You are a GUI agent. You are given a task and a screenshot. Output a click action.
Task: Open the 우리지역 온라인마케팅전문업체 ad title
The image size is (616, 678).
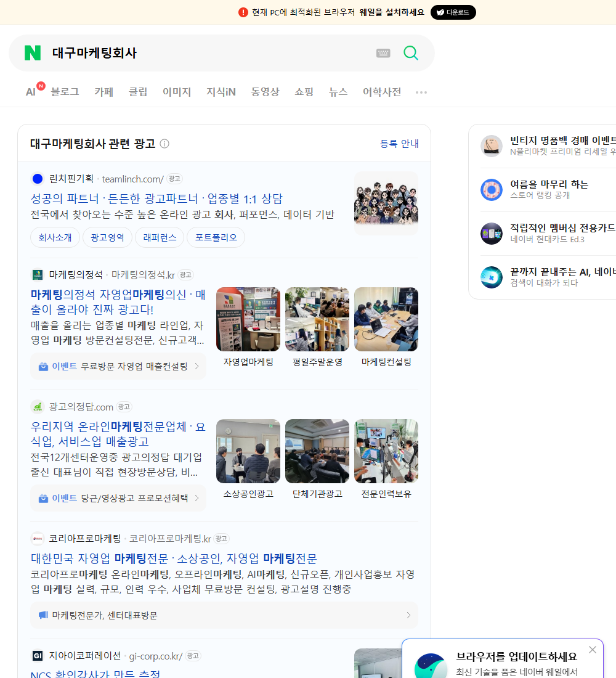(118, 434)
